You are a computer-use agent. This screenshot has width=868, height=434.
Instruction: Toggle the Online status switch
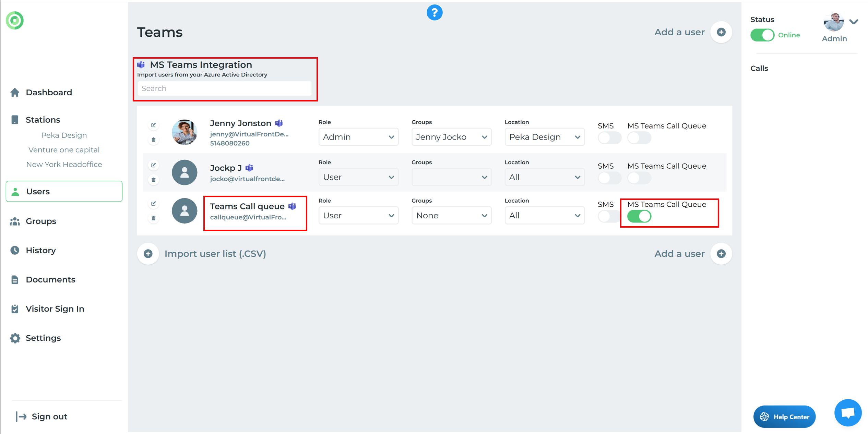(762, 35)
